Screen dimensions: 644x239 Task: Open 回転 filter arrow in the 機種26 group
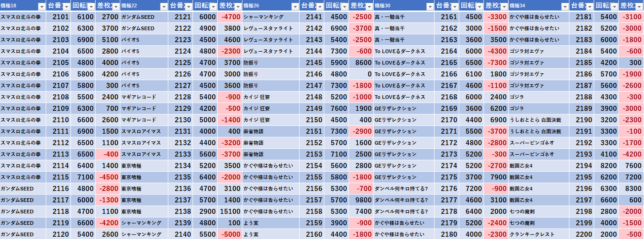tap(344, 6)
